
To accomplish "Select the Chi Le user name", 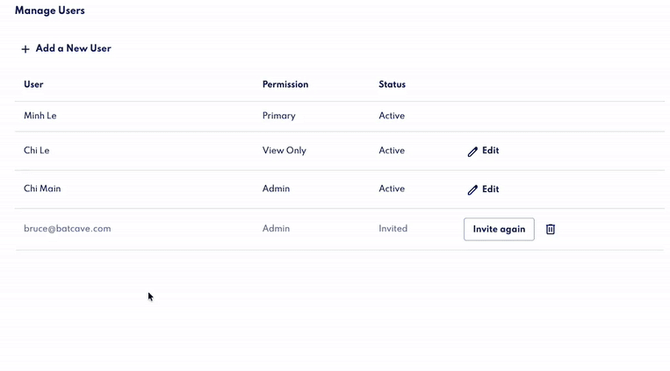I will click(37, 150).
